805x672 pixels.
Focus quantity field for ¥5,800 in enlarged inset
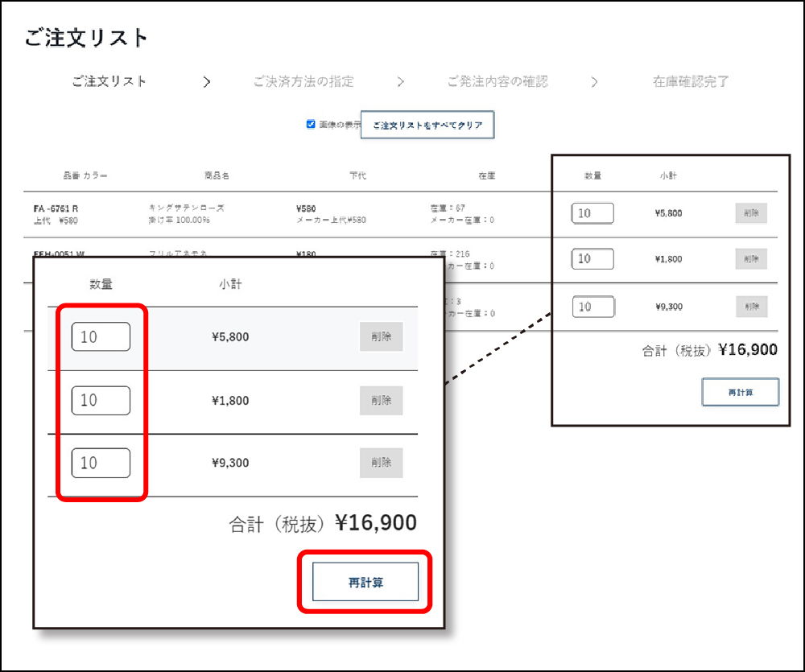tap(101, 337)
